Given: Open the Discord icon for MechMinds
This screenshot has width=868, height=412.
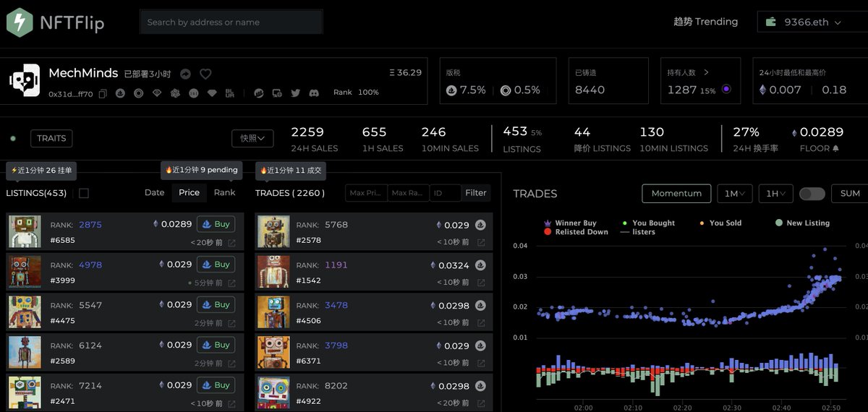Looking at the screenshot, I should (x=314, y=93).
